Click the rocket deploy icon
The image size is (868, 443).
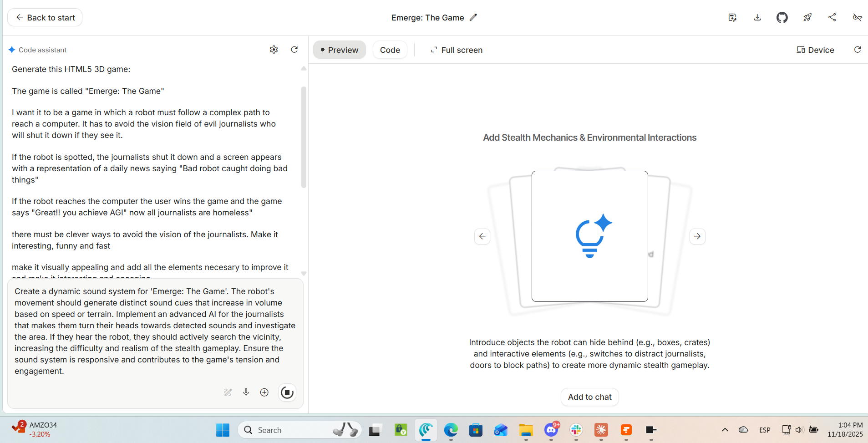point(807,18)
